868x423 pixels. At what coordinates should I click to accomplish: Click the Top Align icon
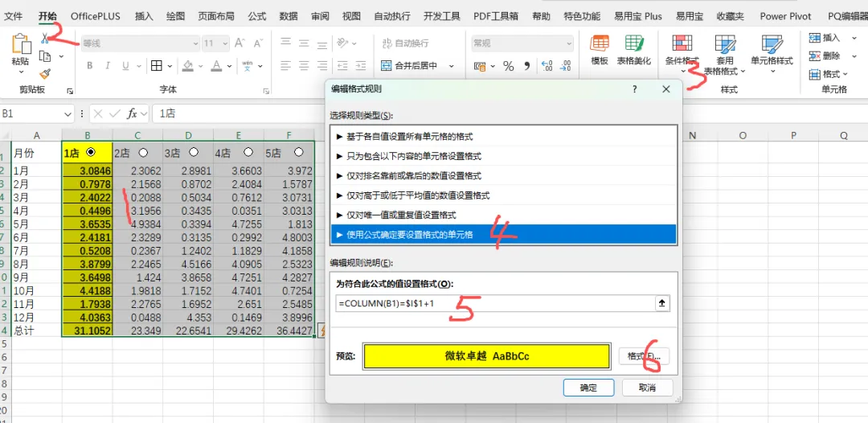point(285,43)
